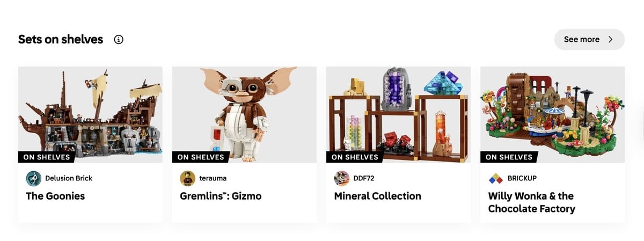The image size is (644, 241).
Task: Open Willy Wonka & the Chocolate Factory title
Action: coord(532,202)
